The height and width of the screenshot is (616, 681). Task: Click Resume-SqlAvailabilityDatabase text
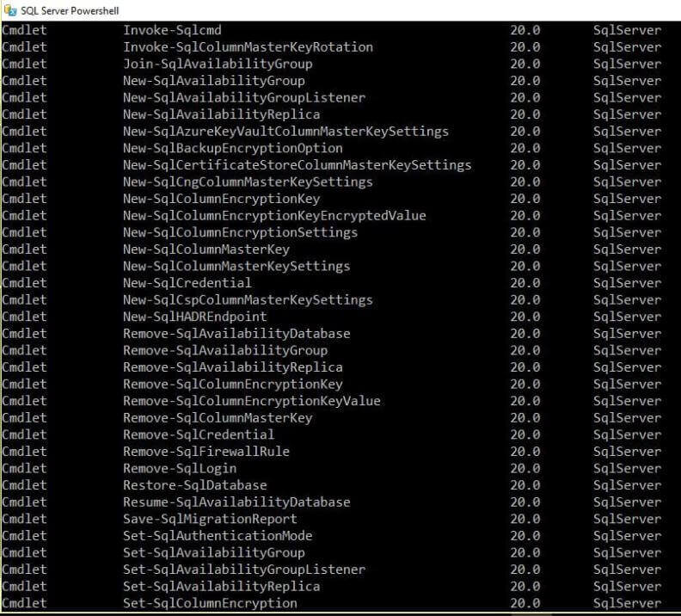click(x=236, y=502)
